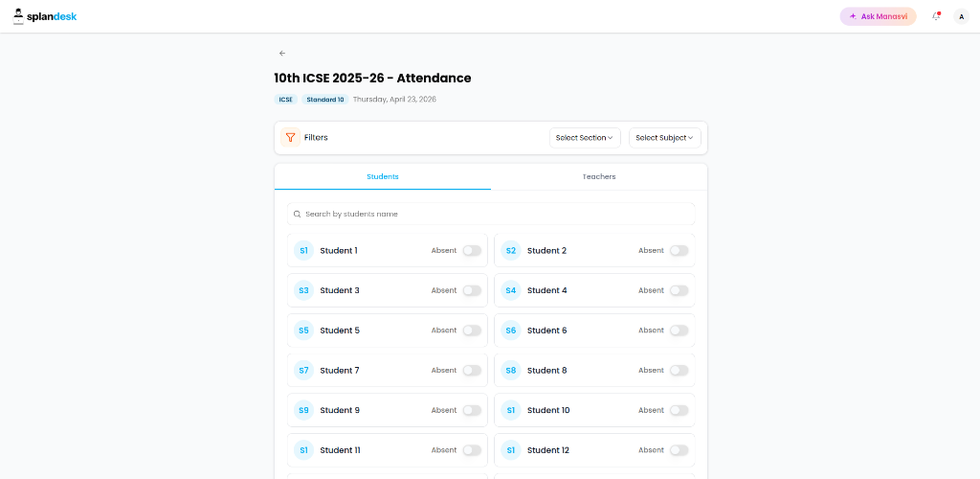Click Student 10's avatar badge
Viewport: 980px width, 479px height.
pos(511,411)
